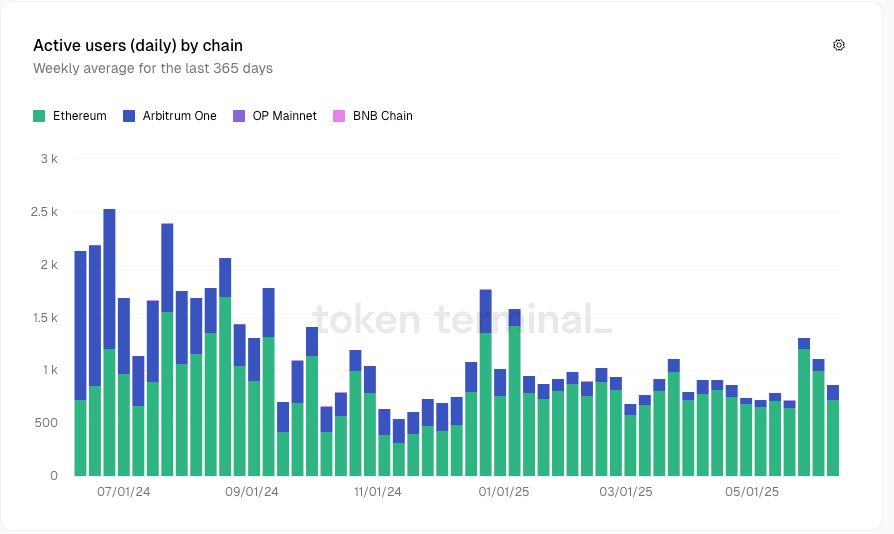Click the purple OP Mainnet legend swatch
This screenshot has width=894, height=534.
238,116
